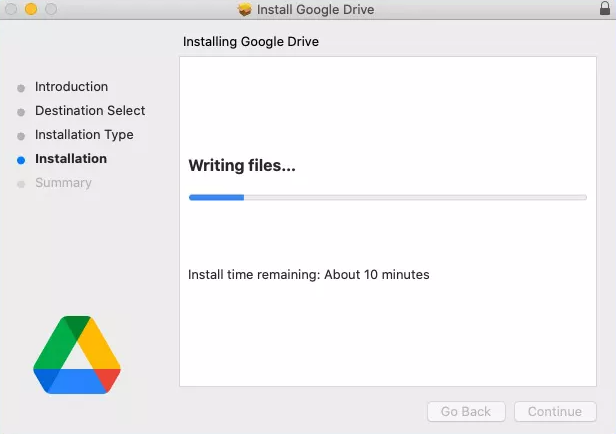Click the Destination Select step bullet
Viewport: 616px width, 434px height.
pos(21,112)
